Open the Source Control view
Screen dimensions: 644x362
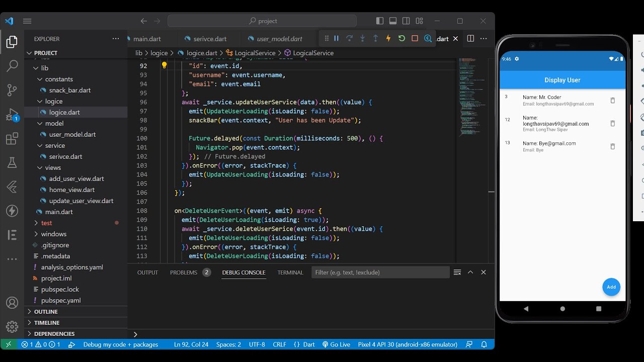coord(12,90)
